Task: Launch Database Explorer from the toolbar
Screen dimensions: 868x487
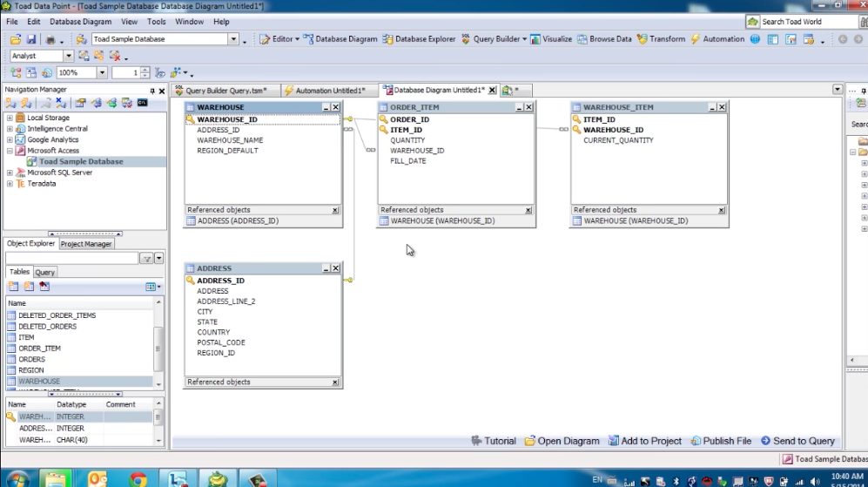Action: (419, 39)
